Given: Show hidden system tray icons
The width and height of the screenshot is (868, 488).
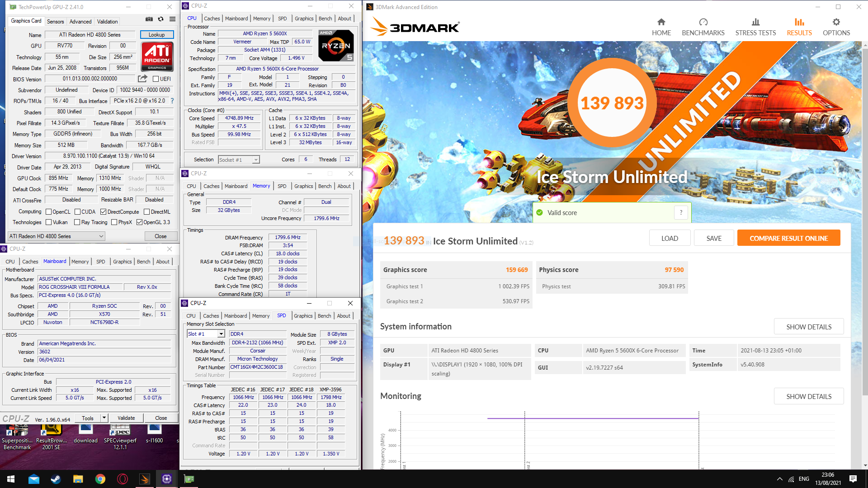Looking at the screenshot, I should tap(779, 479).
